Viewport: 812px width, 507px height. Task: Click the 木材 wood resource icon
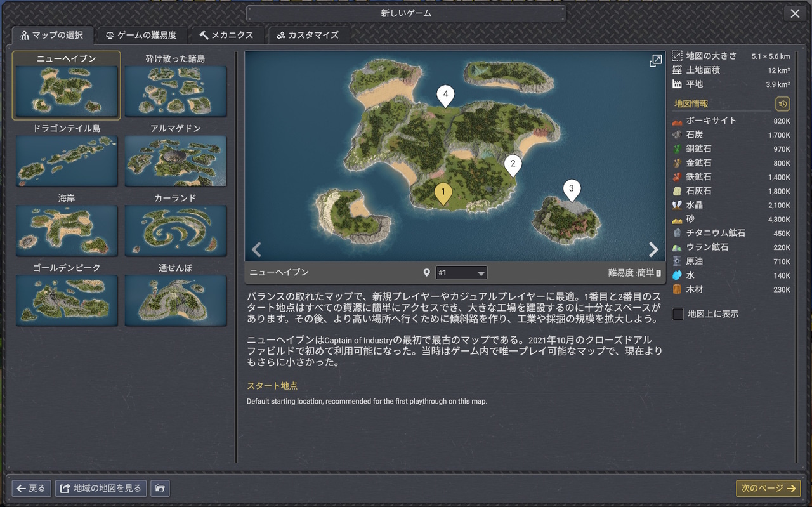677,289
